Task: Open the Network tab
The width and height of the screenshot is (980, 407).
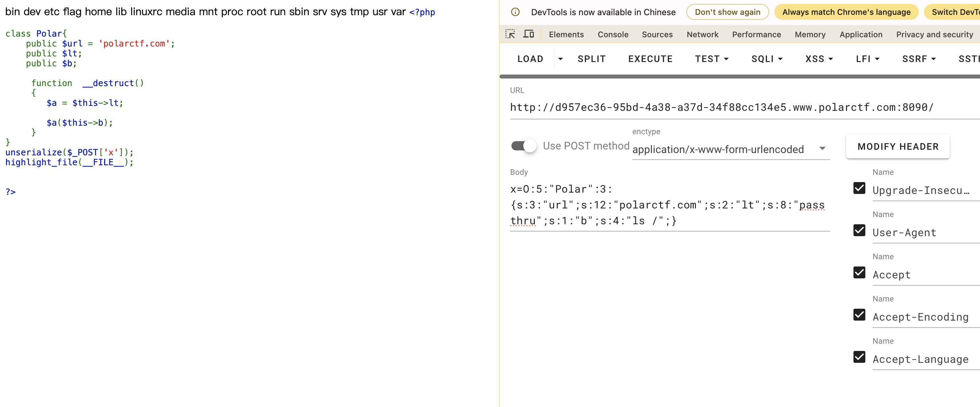Action: click(702, 34)
